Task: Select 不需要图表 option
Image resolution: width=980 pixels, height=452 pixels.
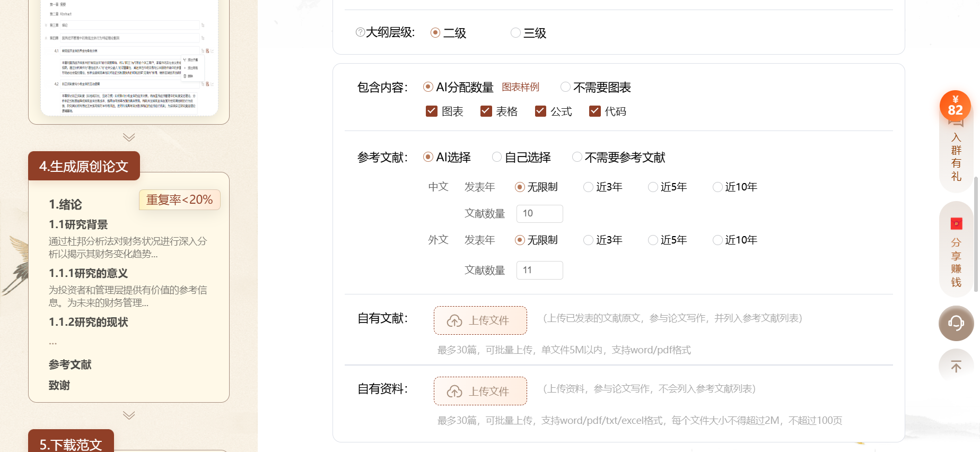Action: pos(565,87)
